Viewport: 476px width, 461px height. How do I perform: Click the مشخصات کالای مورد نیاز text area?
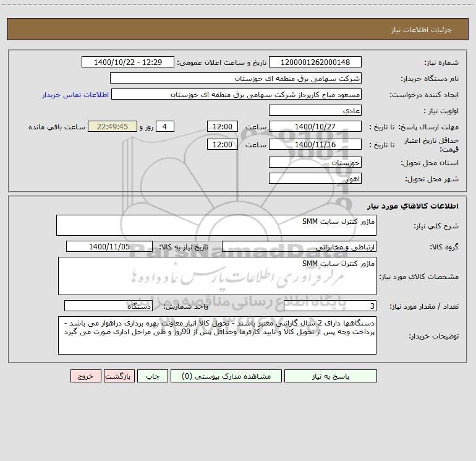pos(217,276)
